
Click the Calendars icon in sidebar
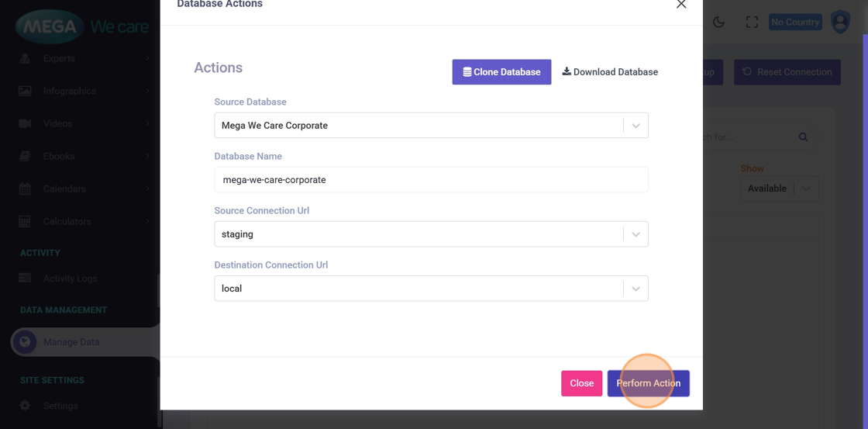click(25, 189)
